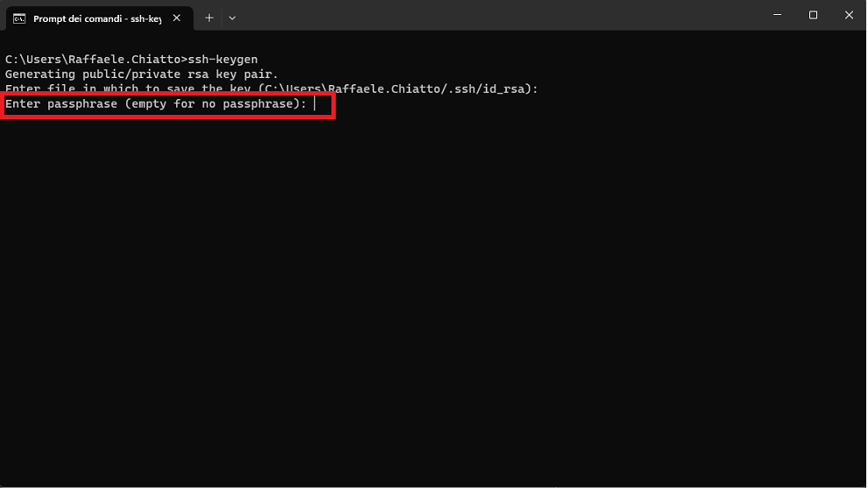Click the 'Enter file in which to save' line

point(271,89)
